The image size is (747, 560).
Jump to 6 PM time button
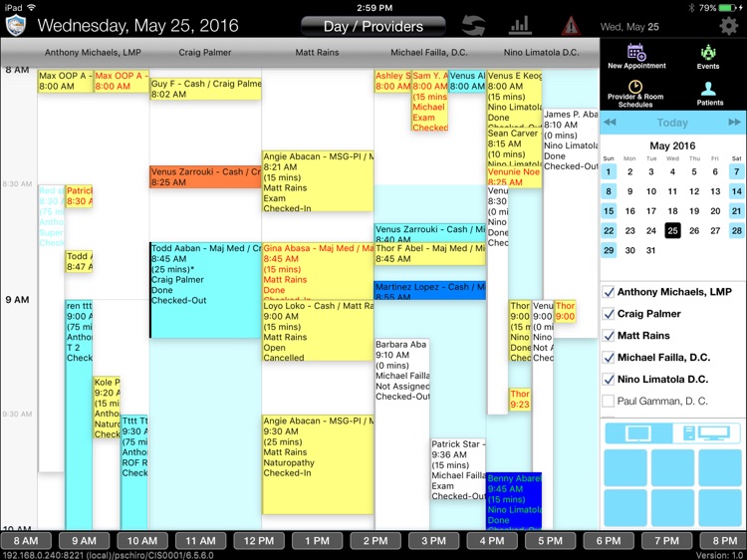608,541
